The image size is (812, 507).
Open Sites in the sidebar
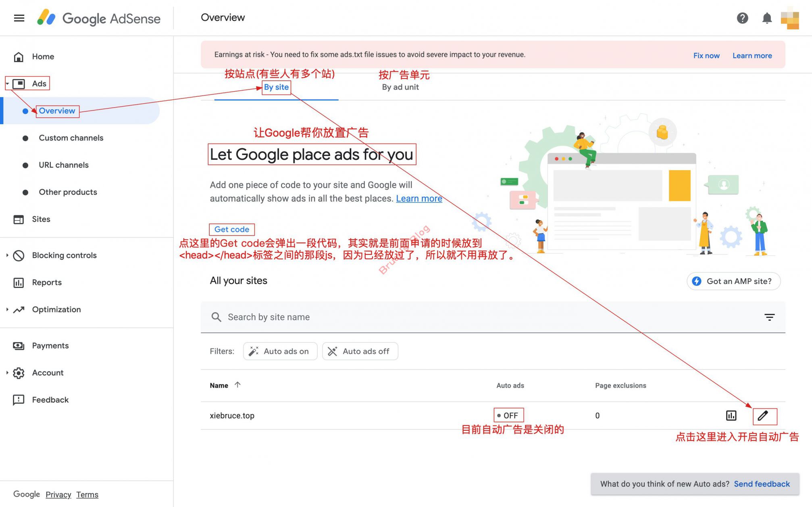coord(41,219)
